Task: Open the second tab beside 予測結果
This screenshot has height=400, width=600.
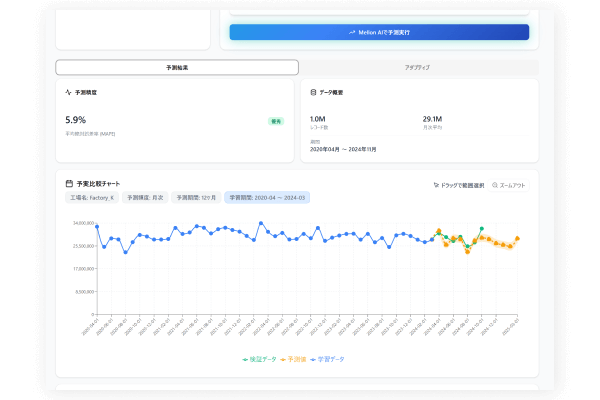Action: click(x=419, y=67)
